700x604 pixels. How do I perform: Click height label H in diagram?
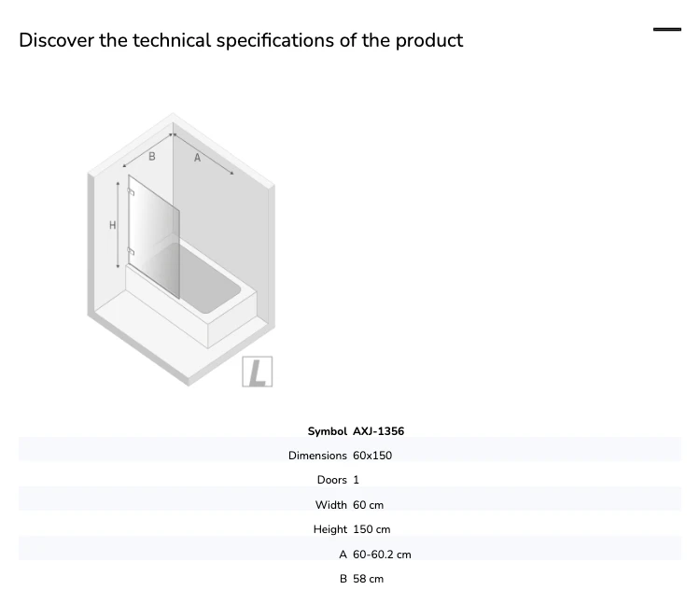tap(113, 225)
